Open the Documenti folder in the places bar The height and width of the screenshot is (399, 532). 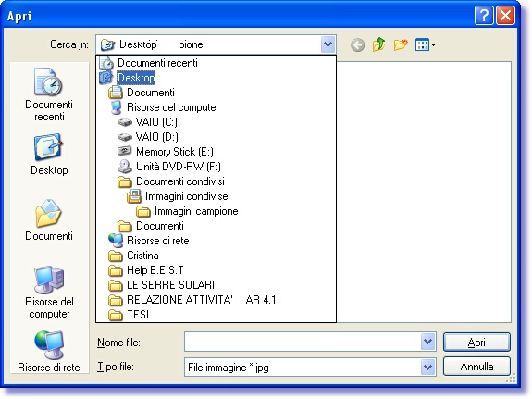point(49,220)
